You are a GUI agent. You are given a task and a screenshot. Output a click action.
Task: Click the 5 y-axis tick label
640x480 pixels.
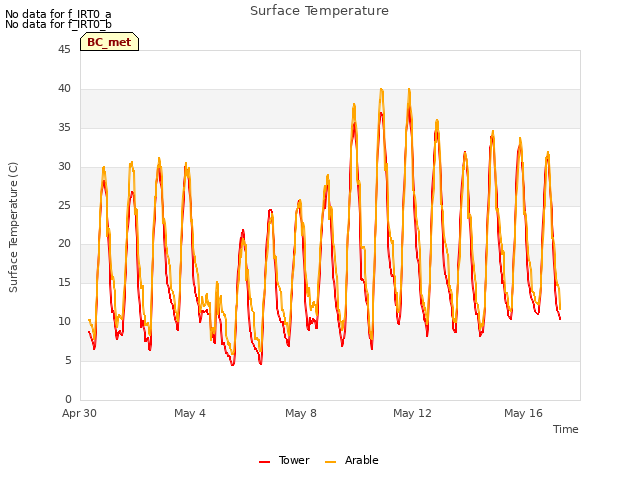68,360
